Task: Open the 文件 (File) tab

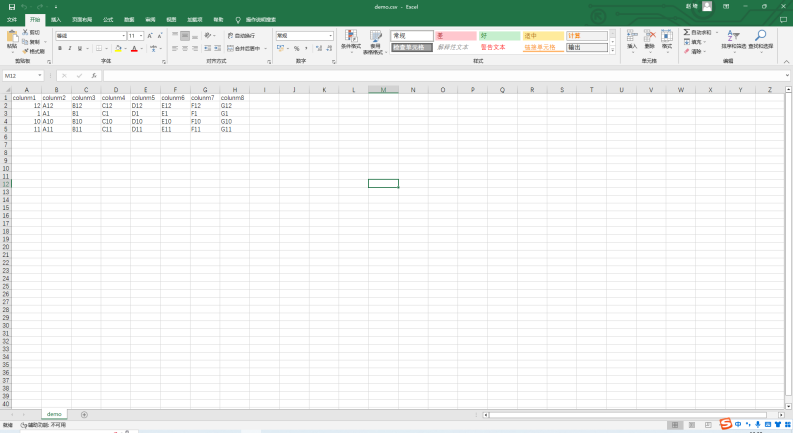Action: [x=12, y=20]
